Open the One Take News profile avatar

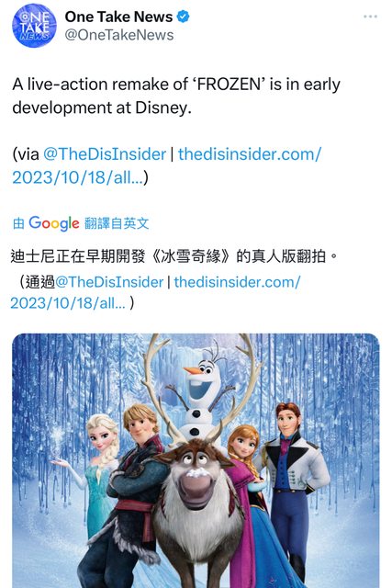[x=34, y=26]
